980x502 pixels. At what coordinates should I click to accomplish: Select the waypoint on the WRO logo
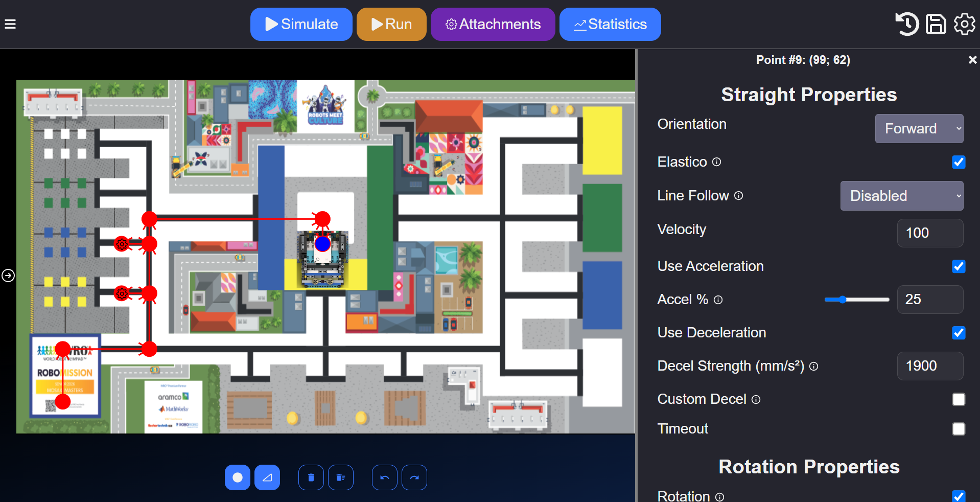point(63,349)
